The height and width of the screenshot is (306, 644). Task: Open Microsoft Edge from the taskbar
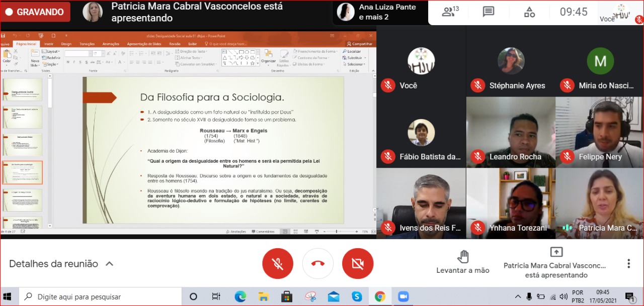[x=240, y=296]
